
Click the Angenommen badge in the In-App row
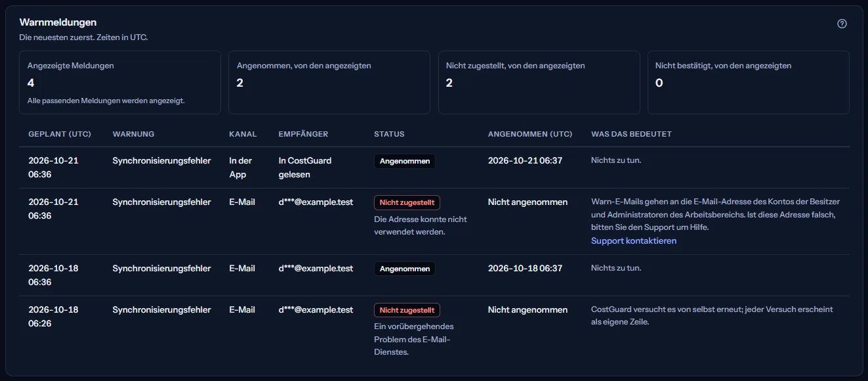pos(405,161)
